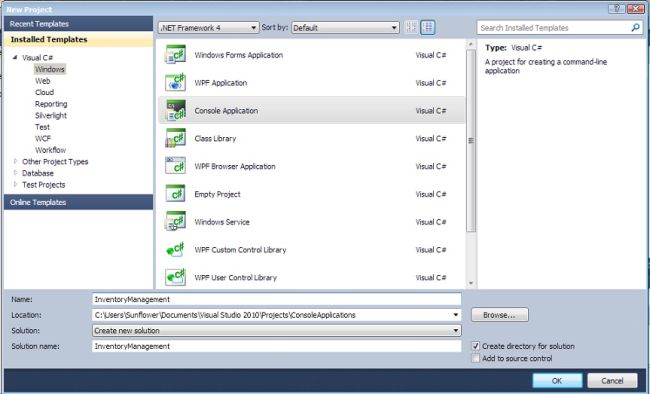Select the WCF category
This screenshot has height=394, width=650.
tap(43, 138)
